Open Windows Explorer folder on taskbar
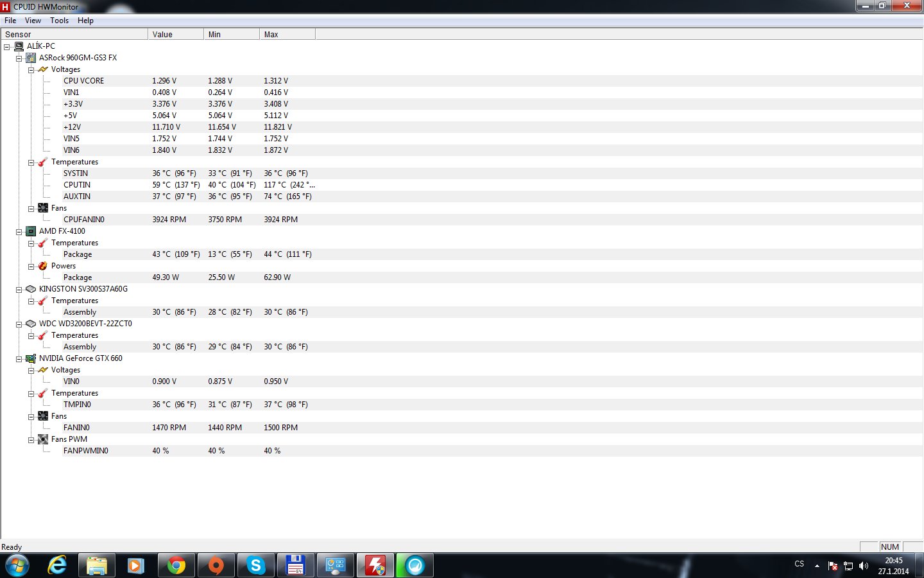 (x=97, y=566)
